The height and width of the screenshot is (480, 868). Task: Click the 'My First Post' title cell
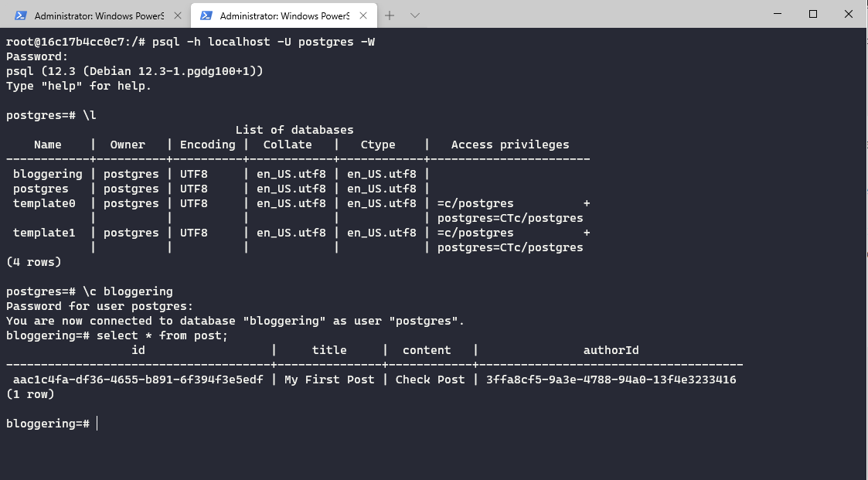tap(329, 380)
